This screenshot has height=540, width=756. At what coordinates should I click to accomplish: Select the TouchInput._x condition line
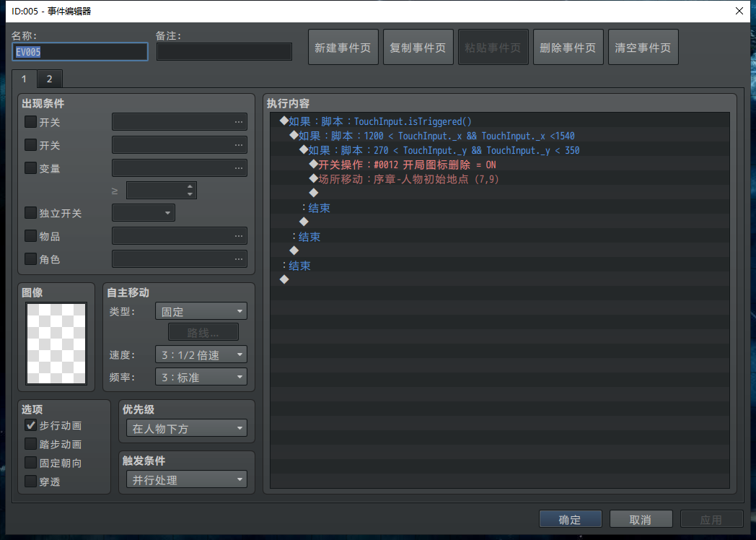(x=500, y=136)
